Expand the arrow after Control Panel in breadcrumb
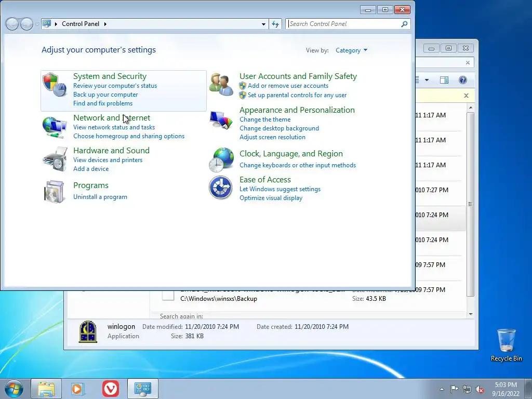 coord(105,24)
